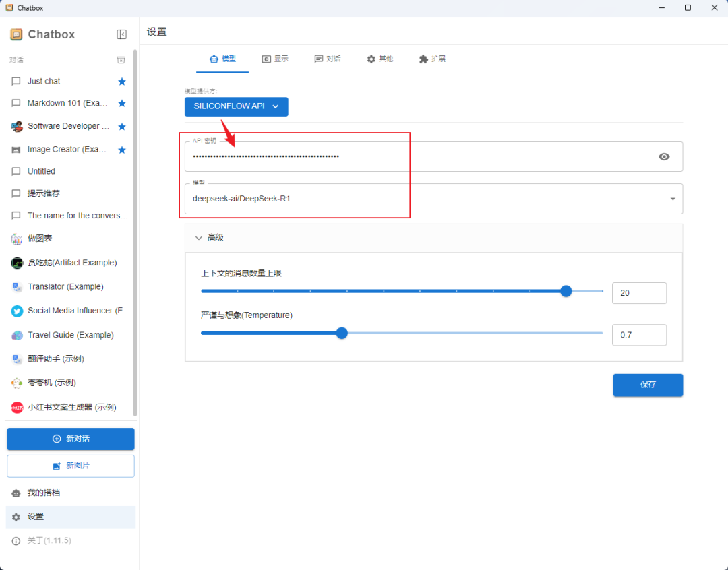The width and height of the screenshot is (728, 570).
Task: Click the 设置 gear icon in sidebar
Action: coord(16,517)
